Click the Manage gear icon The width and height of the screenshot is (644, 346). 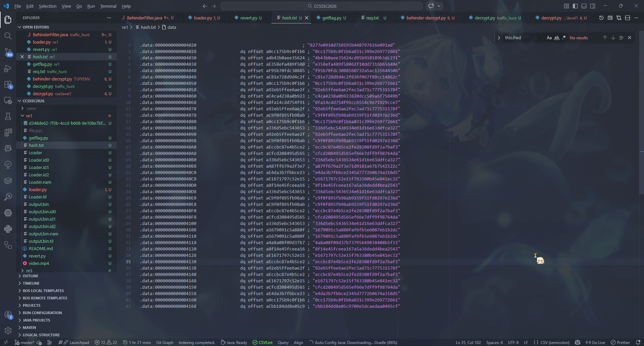click(8, 331)
